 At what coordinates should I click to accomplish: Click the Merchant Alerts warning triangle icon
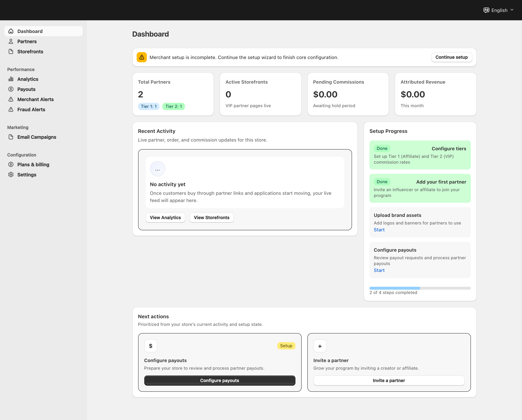point(11,99)
